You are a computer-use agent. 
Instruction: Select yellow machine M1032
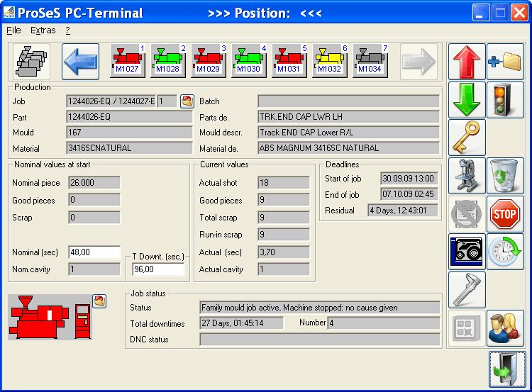(329, 61)
